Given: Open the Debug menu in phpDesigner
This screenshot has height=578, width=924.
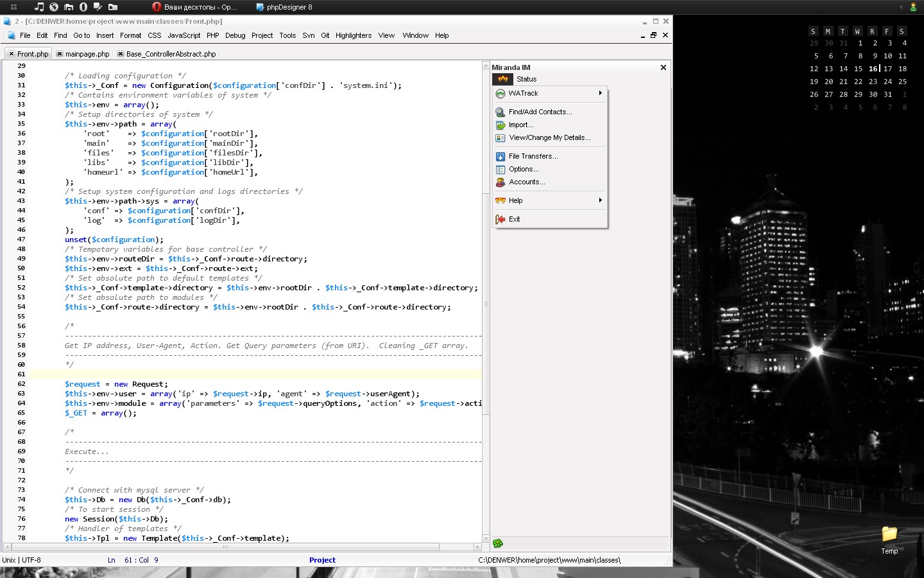Looking at the screenshot, I should (235, 35).
